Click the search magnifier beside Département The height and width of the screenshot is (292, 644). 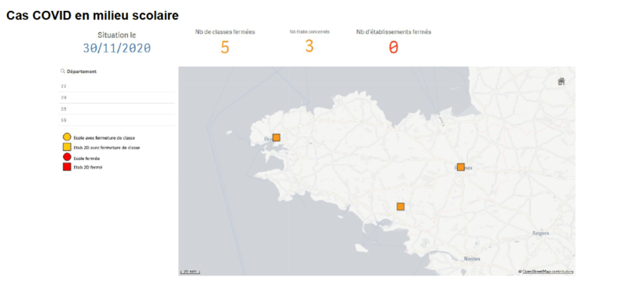point(63,71)
